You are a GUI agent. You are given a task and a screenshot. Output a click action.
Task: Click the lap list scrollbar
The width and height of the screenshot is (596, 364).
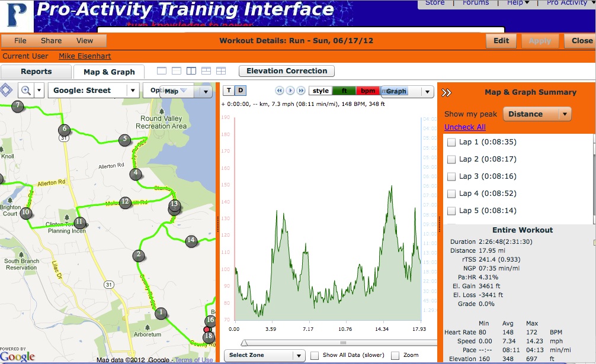[594, 178]
